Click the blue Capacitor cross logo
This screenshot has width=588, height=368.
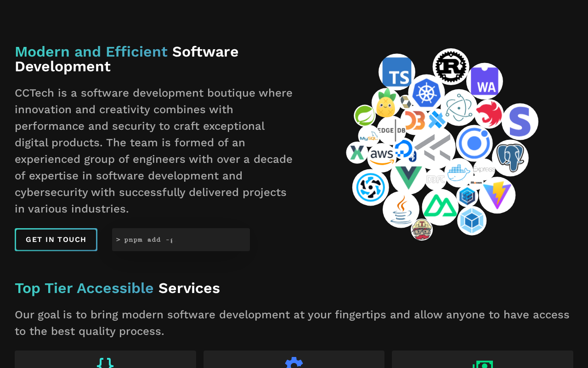point(436,120)
